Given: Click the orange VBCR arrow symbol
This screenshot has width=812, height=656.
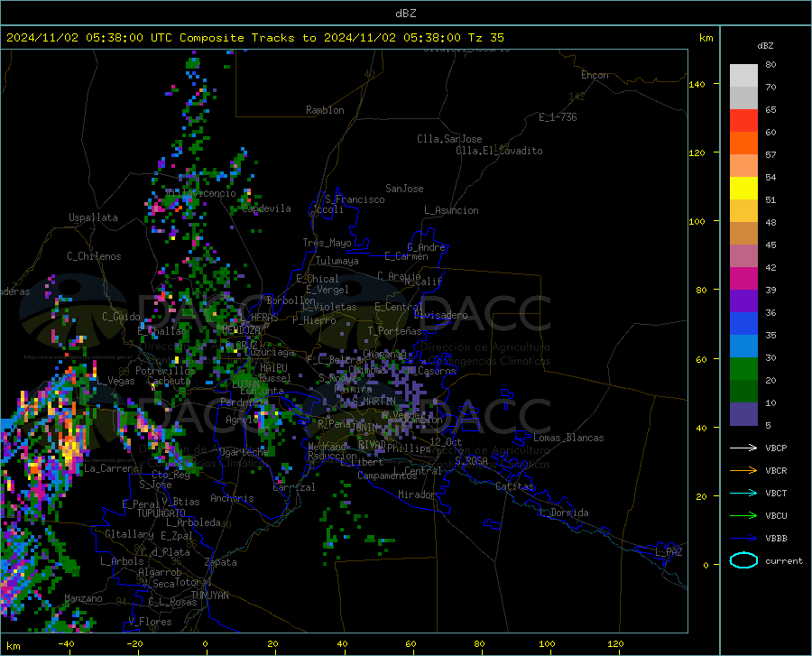Looking at the screenshot, I should [743, 470].
